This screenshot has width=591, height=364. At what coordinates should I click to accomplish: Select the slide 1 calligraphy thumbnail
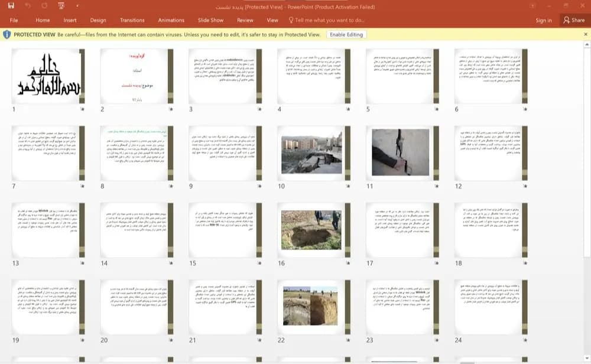48,76
